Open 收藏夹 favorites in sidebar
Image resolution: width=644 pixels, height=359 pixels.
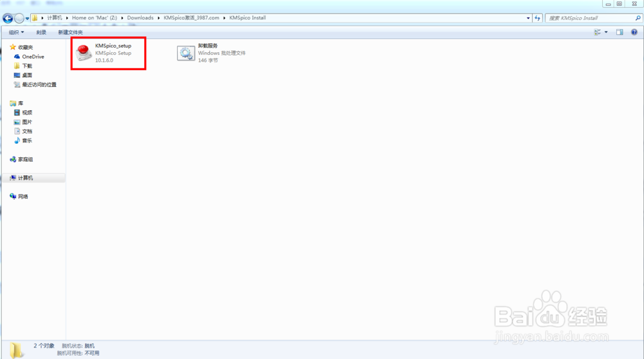[x=21, y=47]
